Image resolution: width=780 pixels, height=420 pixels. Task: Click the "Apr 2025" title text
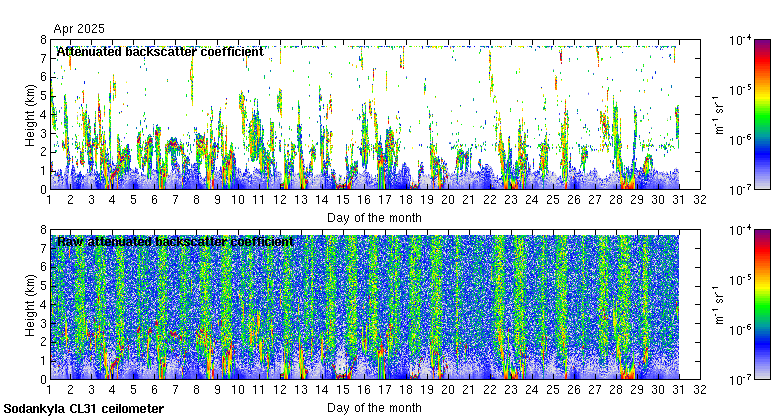coord(79,29)
